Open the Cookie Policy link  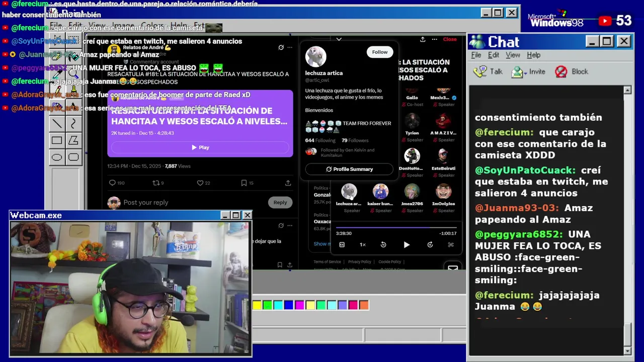[390, 262]
